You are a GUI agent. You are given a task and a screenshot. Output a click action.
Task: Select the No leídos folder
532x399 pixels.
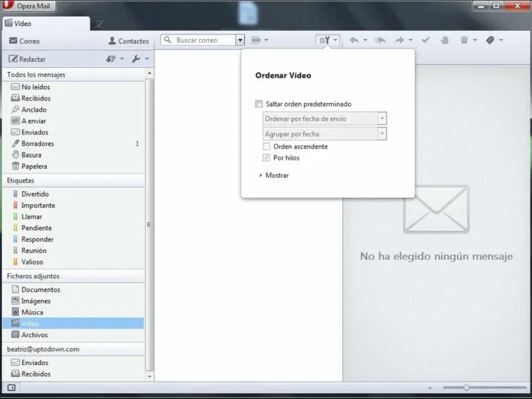[x=73, y=87]
